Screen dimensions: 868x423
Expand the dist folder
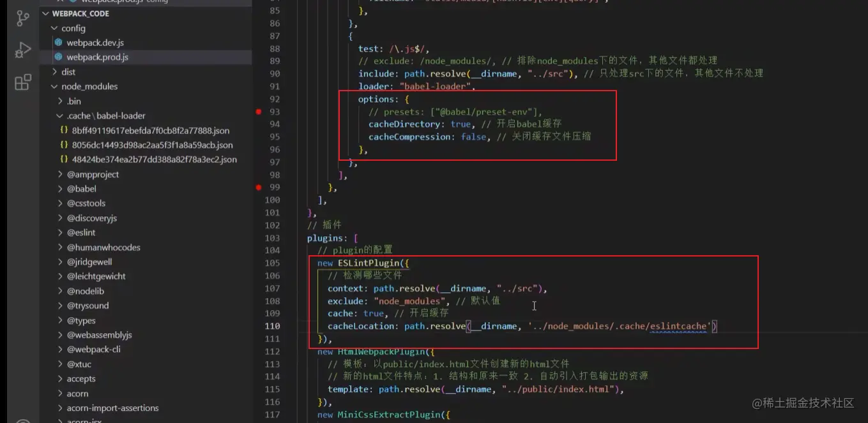(x=68, y=72)
